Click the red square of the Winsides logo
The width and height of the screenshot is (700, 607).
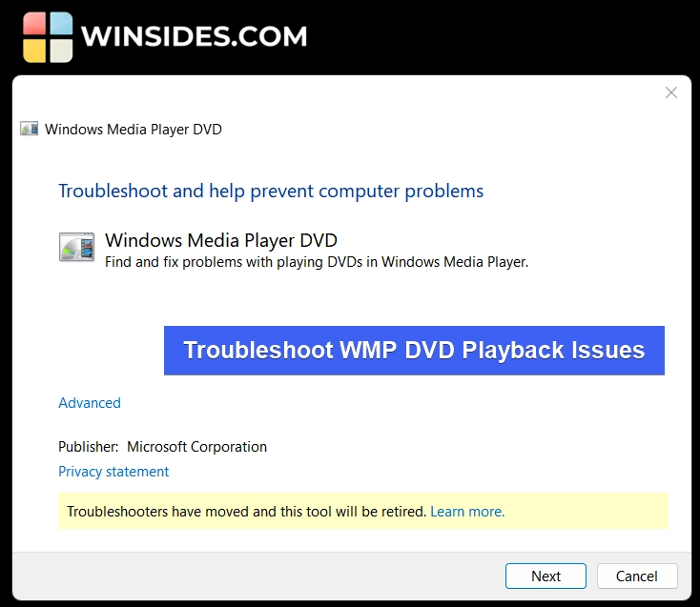pos(34,24)
